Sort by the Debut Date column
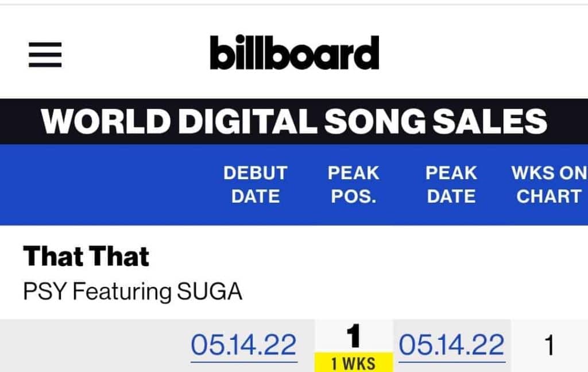The width and height of the screenshot is (588, 372). pyautogui.click(x=255, y=184)
